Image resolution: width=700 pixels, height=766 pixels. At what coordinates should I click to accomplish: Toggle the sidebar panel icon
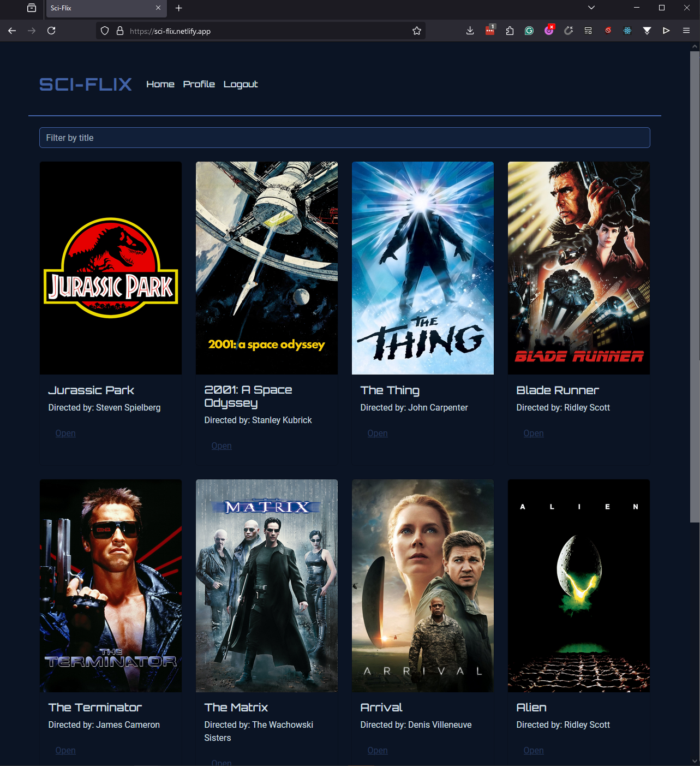coord(588,31)
